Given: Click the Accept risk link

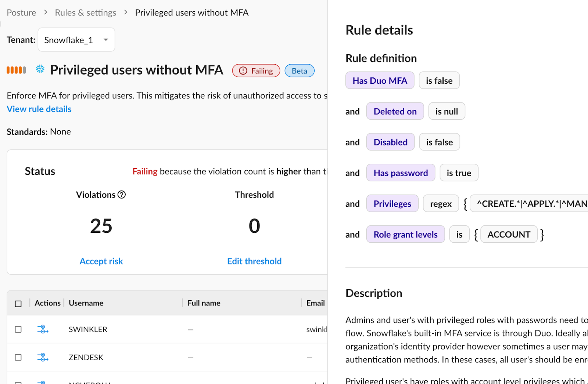Looking at the screenshot, I should 101,261.
